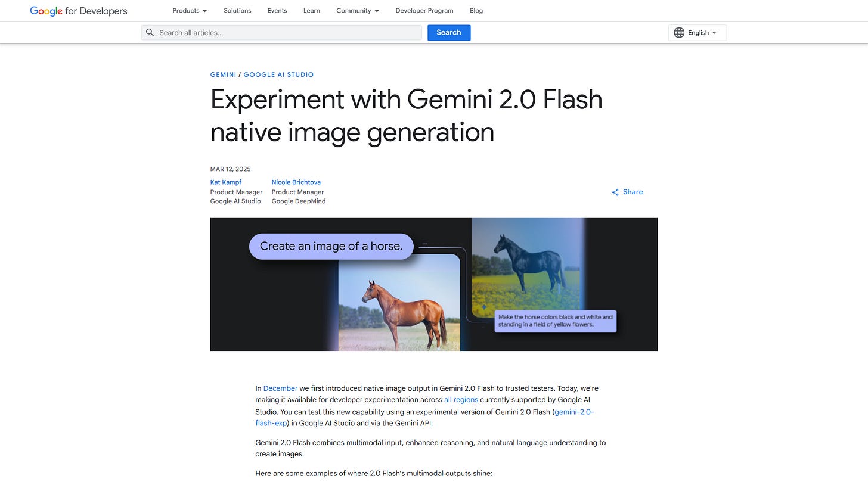Click the "Here are some examples" sentence
The image size is (868, 488).
[x=374, y=474]
